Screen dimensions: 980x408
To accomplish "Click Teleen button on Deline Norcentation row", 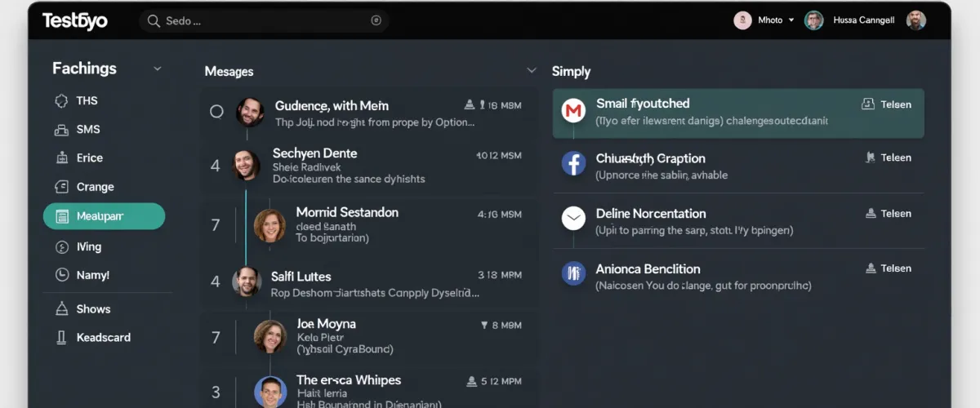I will (x=889, y=213).
